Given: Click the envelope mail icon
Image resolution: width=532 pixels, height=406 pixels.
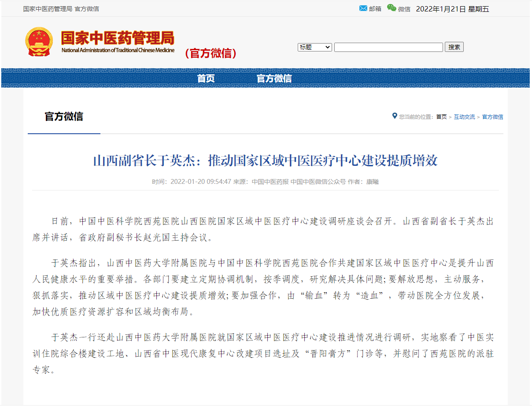Looking at the screenshot, I should tap(363, 8).
